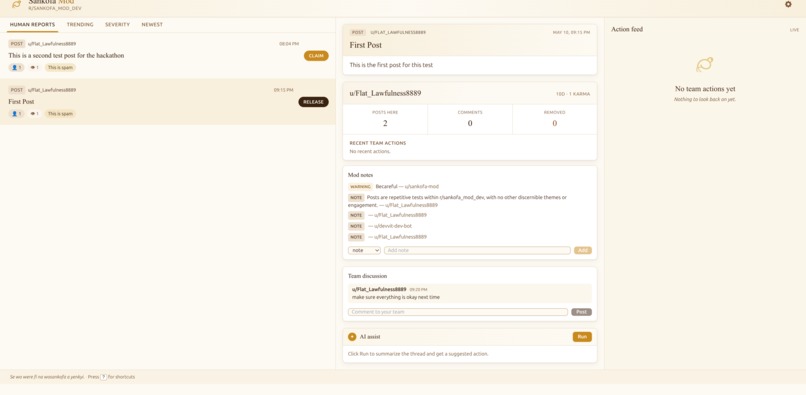Switch to the Human Reports tab
This screenshot has height=395, width=806.
(32, 25)
